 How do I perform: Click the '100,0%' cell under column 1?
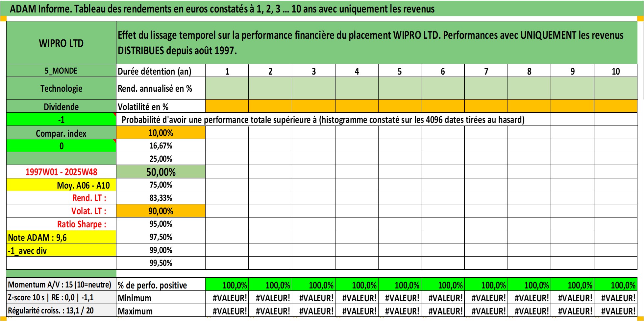(227, 285)
